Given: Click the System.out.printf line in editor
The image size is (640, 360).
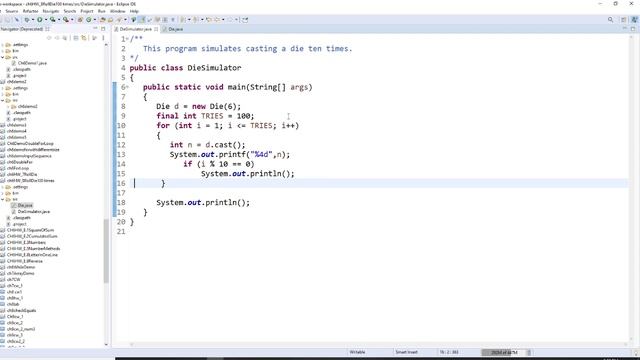Looking at the screenshot, I should pyautogui.click(x=230, y=155).
